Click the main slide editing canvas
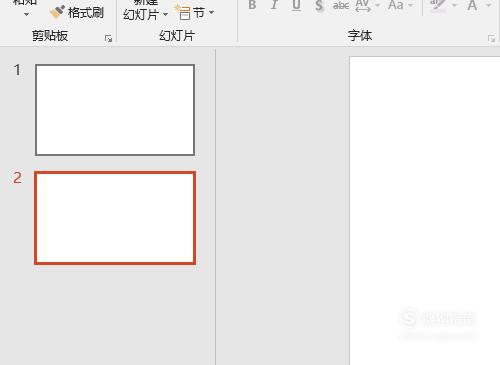The height and width of the screenshot is (365, 500). click(425, 211)
